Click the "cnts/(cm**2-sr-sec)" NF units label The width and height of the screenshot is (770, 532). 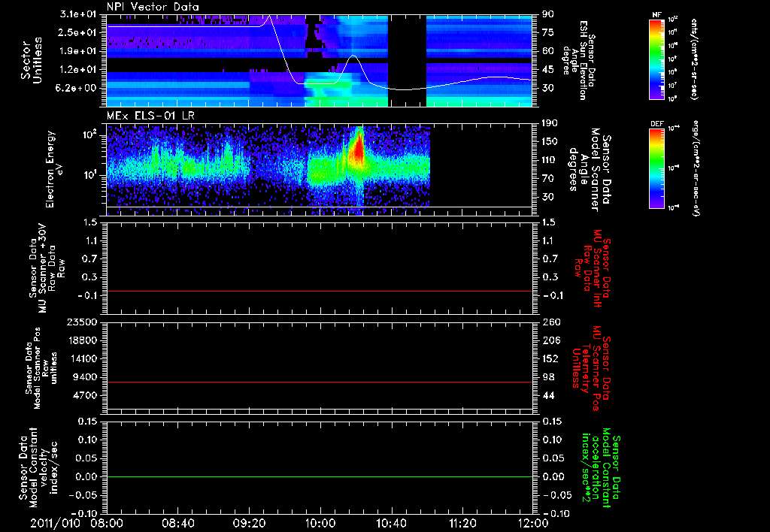click(x=694, y=59)
